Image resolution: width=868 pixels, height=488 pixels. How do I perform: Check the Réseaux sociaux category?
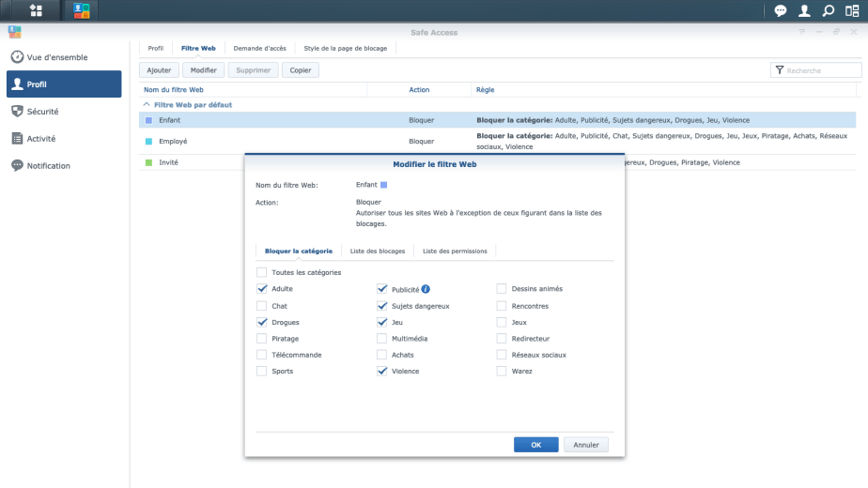[x=502, y=355]
